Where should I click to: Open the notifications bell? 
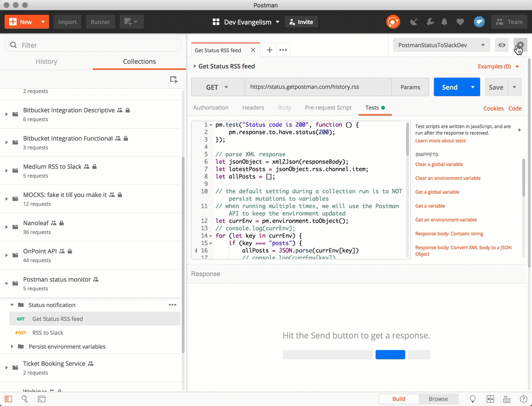[444, 22]
